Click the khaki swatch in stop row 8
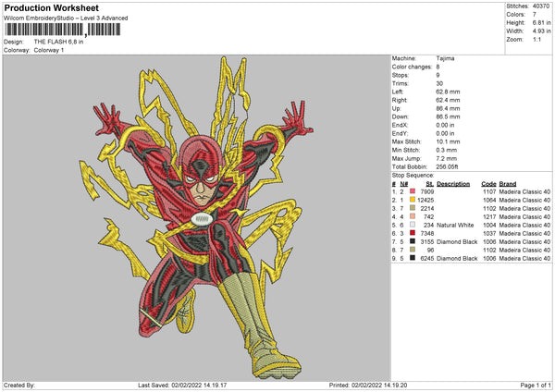This screenshot has height=392, width=555. click(413, 250)
